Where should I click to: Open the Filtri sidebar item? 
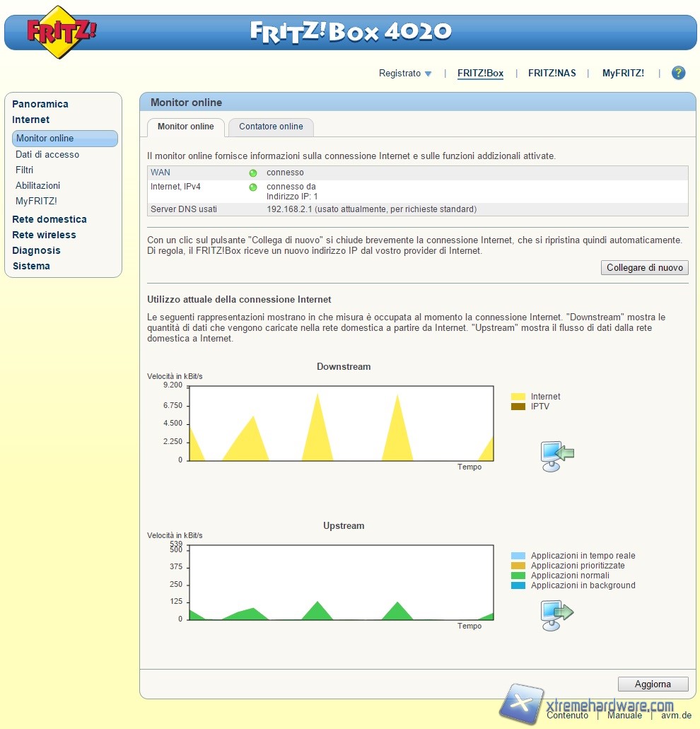click(x=25, y=170)
